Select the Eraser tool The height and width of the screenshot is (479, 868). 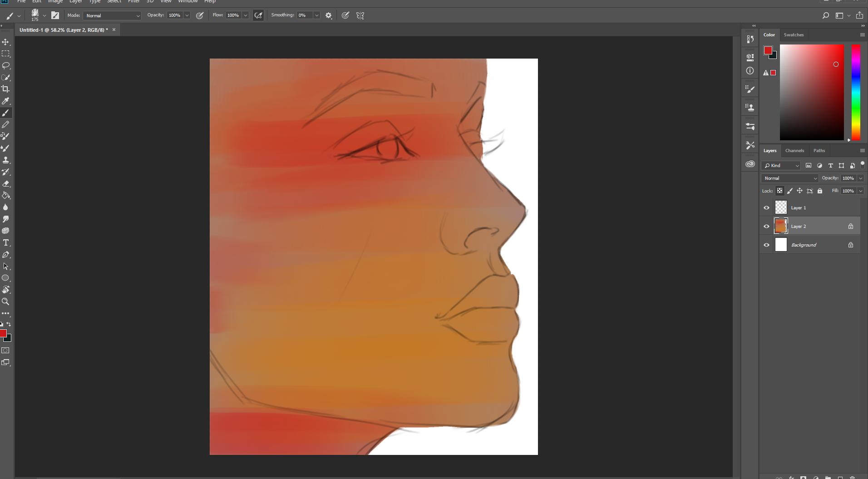click(x=5, y=184)
